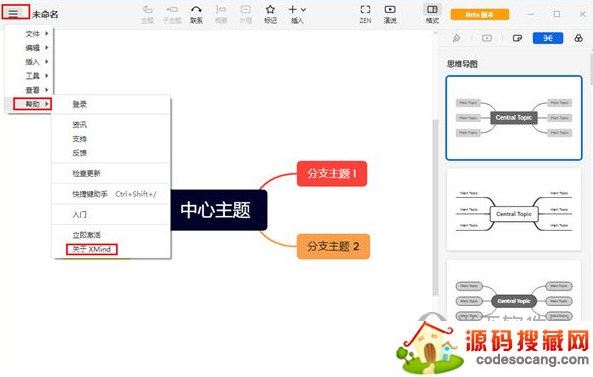Select the 中心主题 central topic node
This screenshot has width=593, height=377.
pyautogui.click(x=219, y=210)
